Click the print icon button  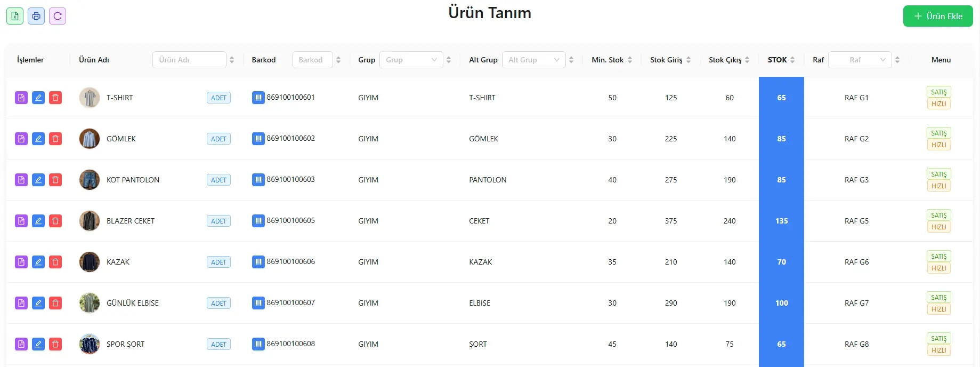pos(36,16)
